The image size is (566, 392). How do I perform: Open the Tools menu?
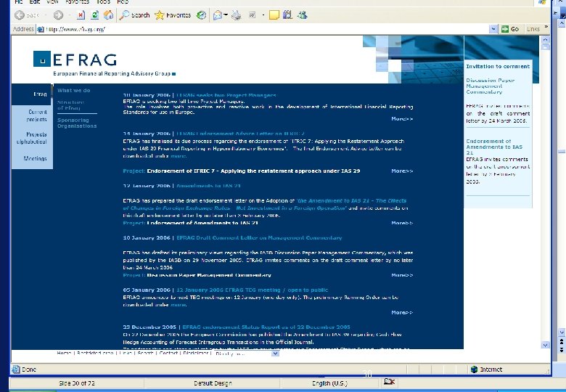pos(103,2)
